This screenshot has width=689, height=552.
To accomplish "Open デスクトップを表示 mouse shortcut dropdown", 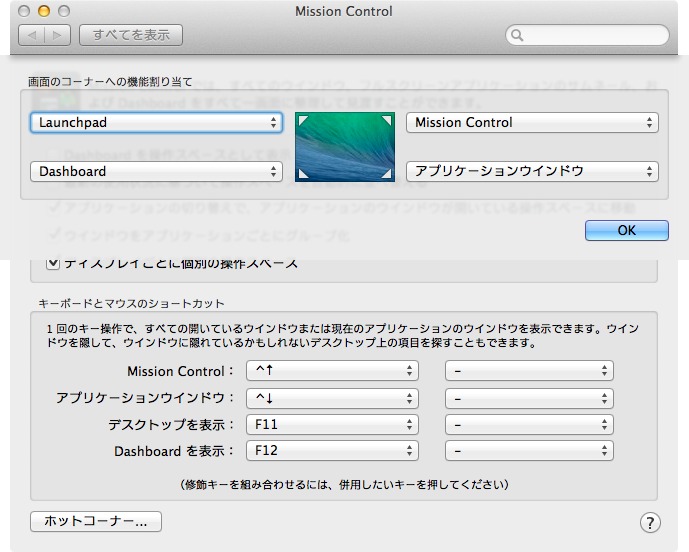I will tap(529, 425).
